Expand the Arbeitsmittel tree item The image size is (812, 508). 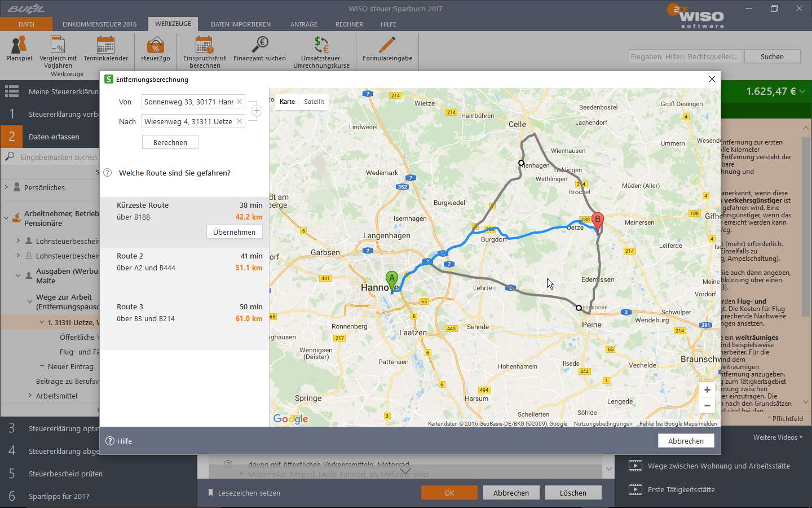click(30, 396)
